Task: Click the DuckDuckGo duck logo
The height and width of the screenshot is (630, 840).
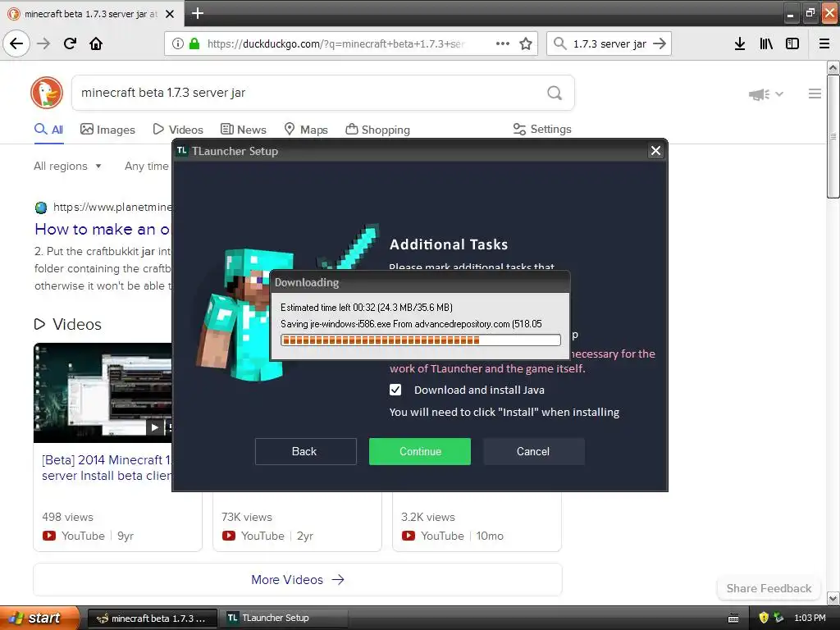Action: [x=47, y=93]
